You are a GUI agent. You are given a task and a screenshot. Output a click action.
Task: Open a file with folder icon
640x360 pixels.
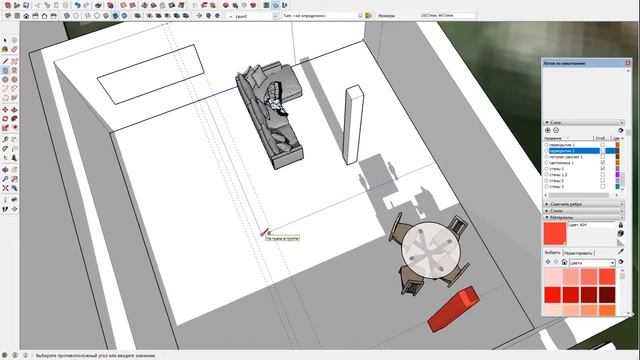[17, 5]
